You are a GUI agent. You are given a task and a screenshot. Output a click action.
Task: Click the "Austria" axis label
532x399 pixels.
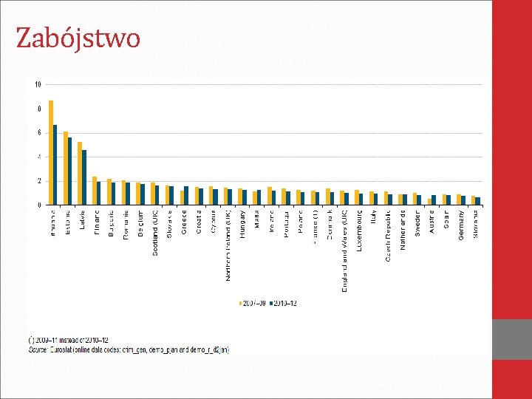coord(432,222)
